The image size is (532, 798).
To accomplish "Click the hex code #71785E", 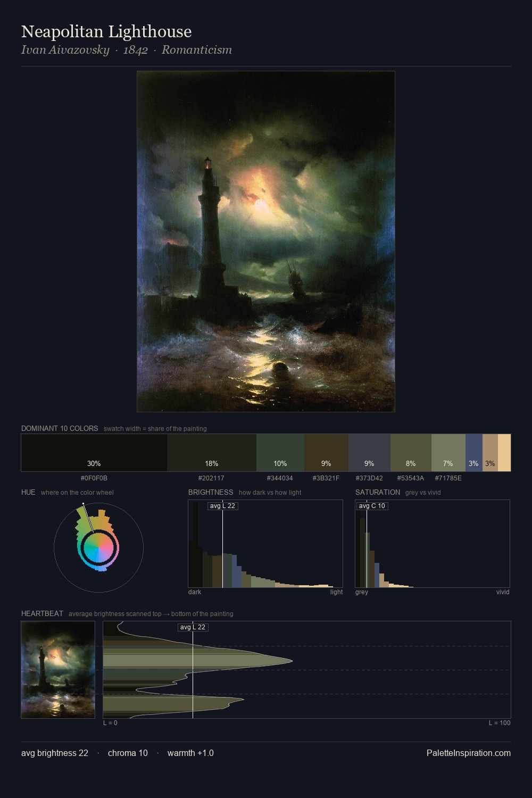I will tap(448, 478).
